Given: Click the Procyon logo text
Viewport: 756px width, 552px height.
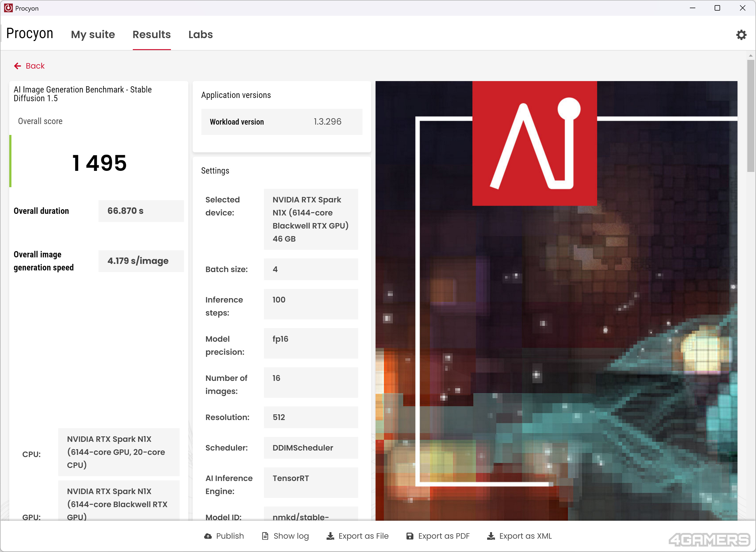Looking at the screenshot, I should (30, 33).
